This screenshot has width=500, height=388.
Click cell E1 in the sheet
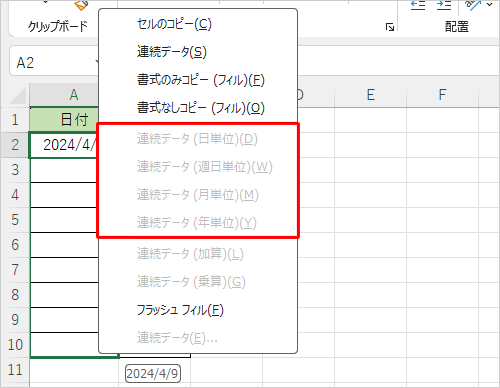click(370, 120)
